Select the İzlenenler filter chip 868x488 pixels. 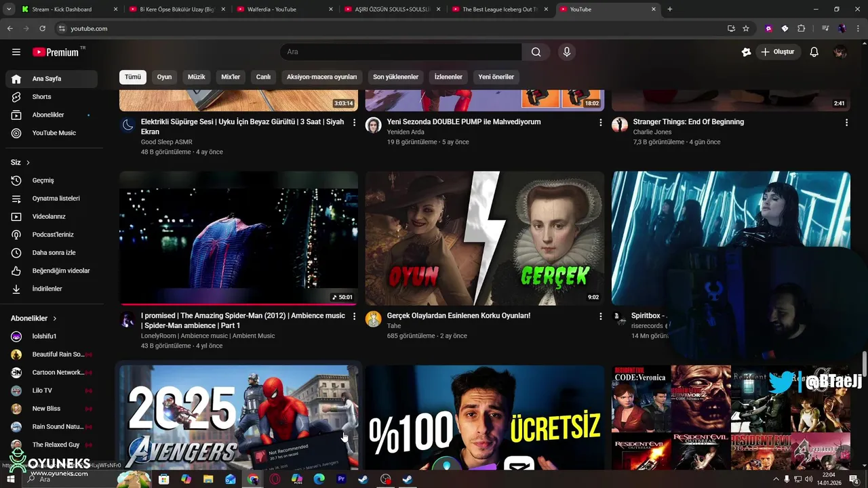pos(448,77)
